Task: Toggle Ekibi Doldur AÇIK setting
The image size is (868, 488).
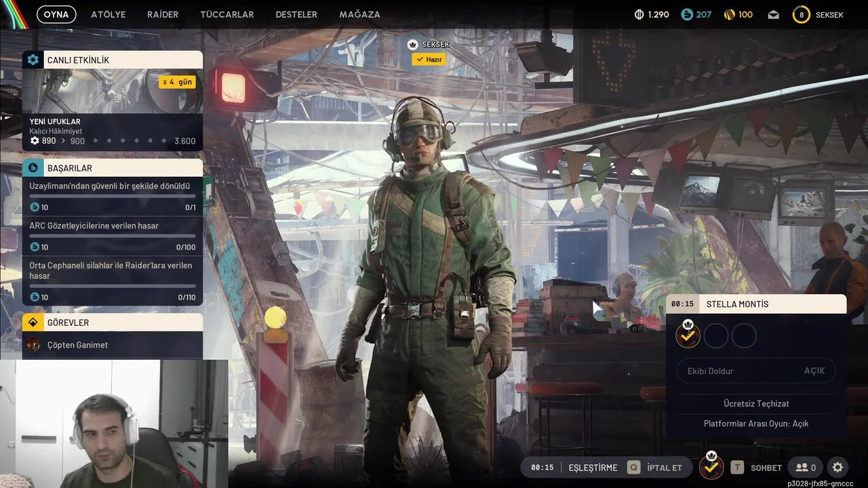Action: pos(756,371)
